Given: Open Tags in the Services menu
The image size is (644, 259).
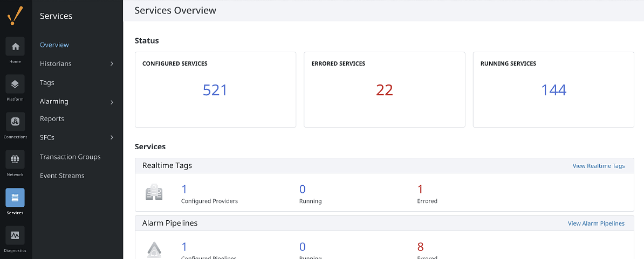Looking at the screenshot, I should (x=47, y=82).
